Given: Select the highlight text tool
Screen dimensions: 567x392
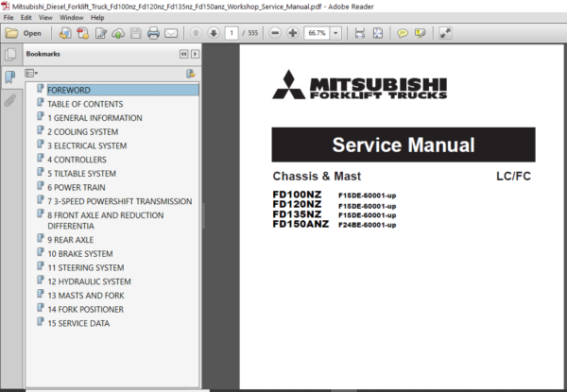Looking at the screenshot, I should (420, 33).
